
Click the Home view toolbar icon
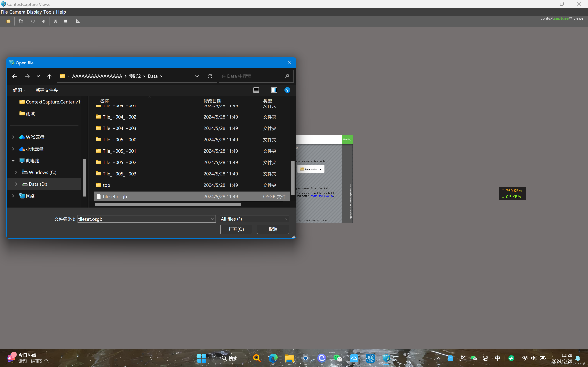point(21,21)
